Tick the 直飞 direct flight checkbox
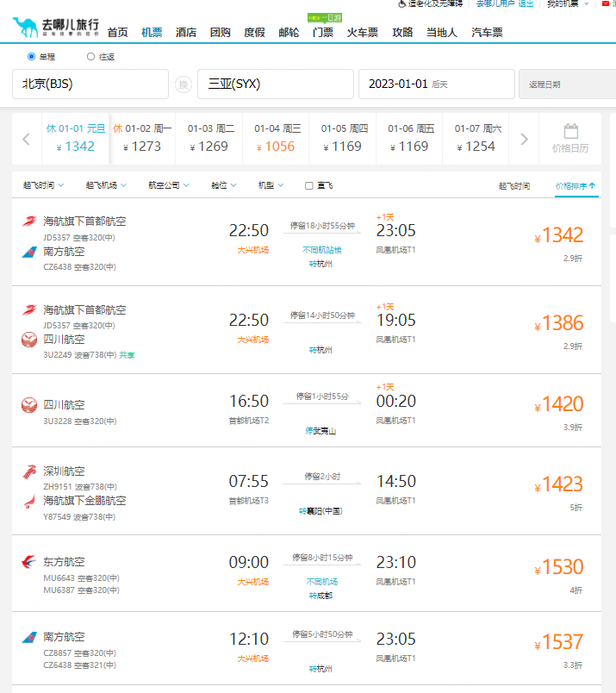The height and width of the screenshot is (693, 616). pos(309,185)
